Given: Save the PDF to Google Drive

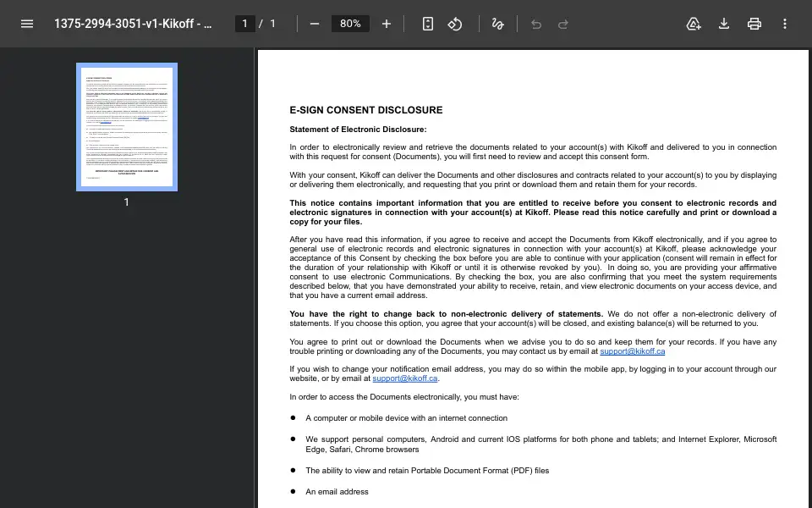Looking at the screenshot, I should 694,24.
